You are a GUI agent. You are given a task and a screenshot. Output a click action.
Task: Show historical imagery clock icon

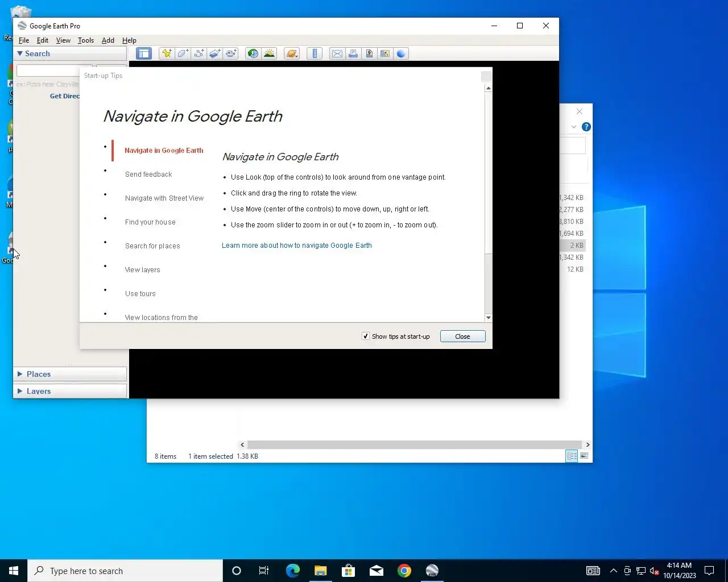pyautogui.click(x=253, y=53)
